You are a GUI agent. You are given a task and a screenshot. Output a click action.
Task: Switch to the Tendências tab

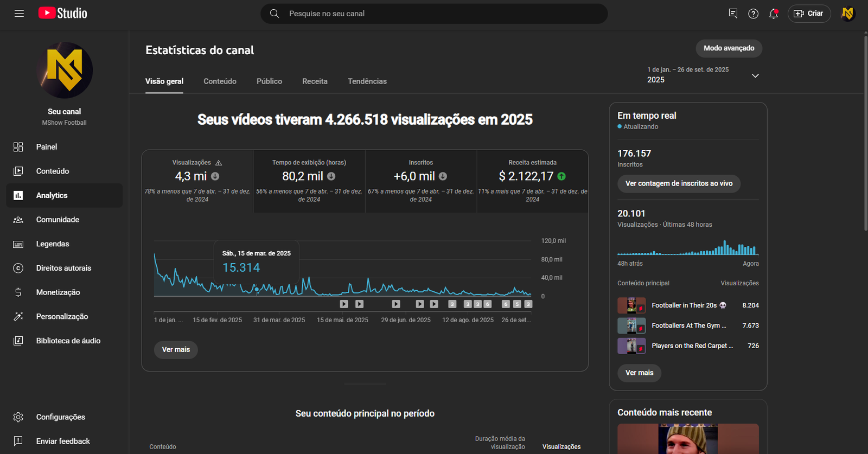click(x=367, y=81)
